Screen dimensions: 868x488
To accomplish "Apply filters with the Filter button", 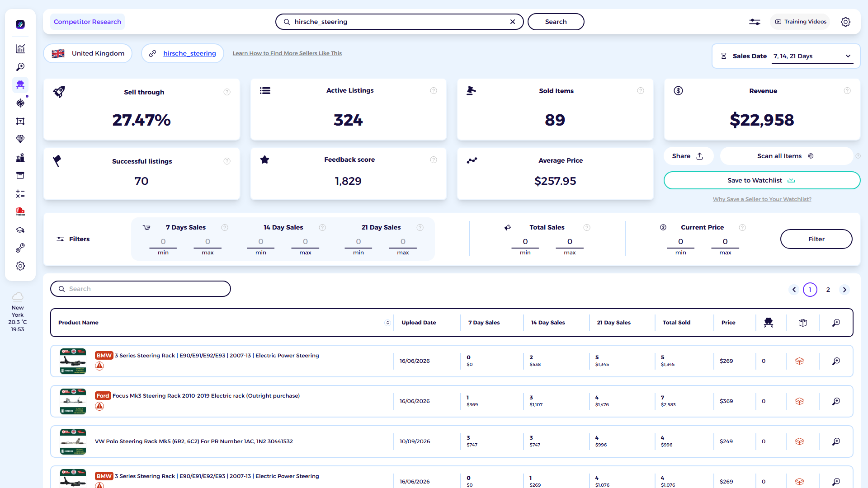I will click(x=816, y=239).
